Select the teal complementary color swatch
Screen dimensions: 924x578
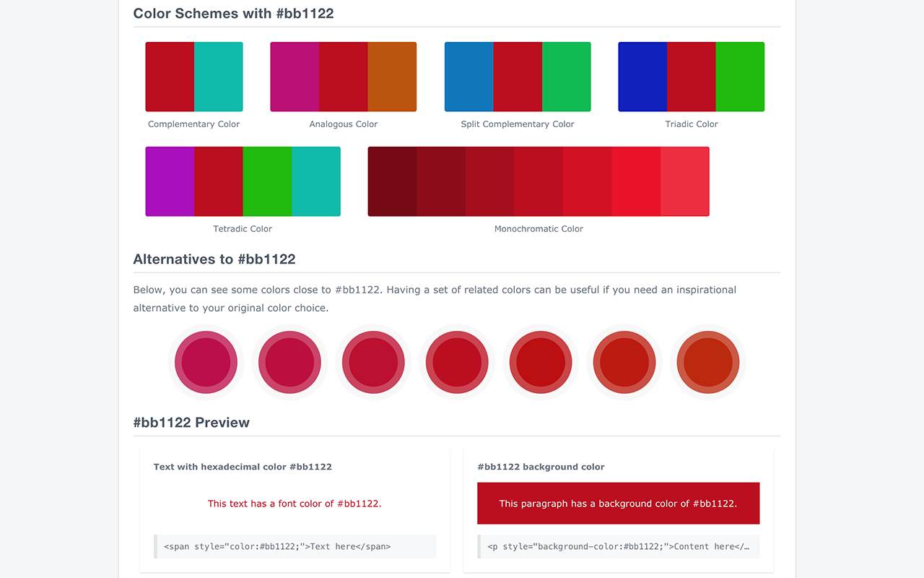click(218, 76)
